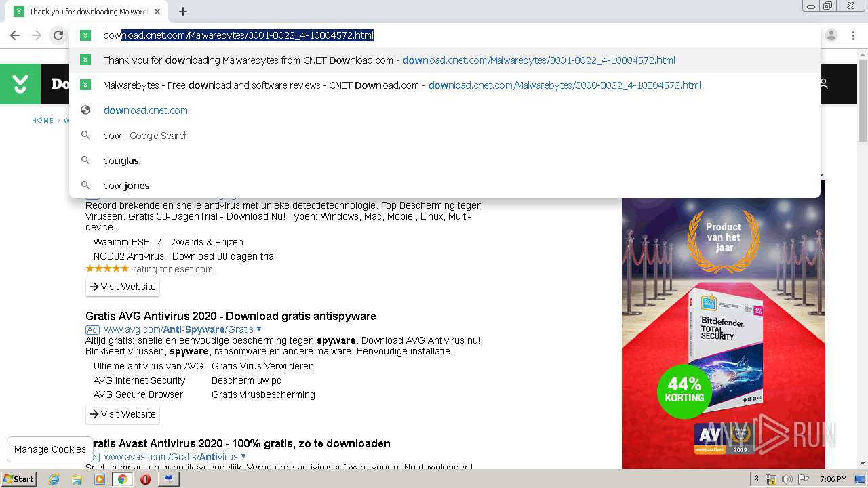868x488 pixels.
Task: Open a new tab with plus button
Action: click(183, 12)
